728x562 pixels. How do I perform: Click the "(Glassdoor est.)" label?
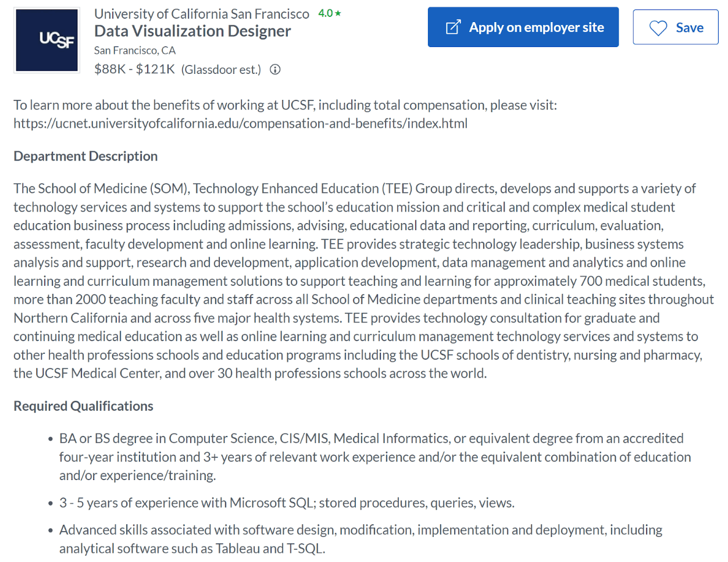point(221,69)
